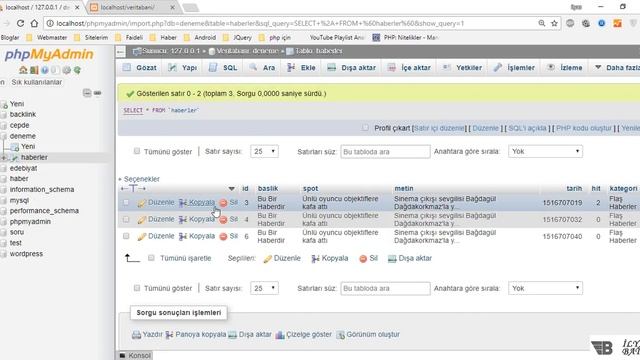The width and height of the screenshot is (640, 360).
Task: Click pencil edit icon for row id 6
Action: pos(141,236)
